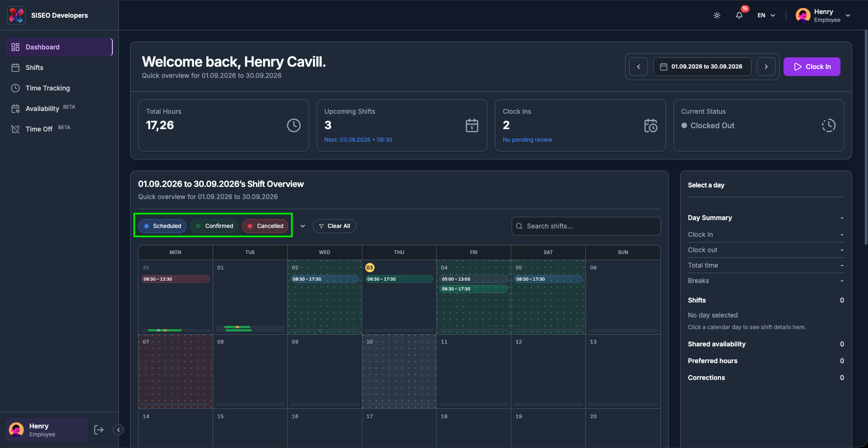Screen dimensions: 868x448
Task: Click the SISEO Developers logo icon
Action: 16,15
